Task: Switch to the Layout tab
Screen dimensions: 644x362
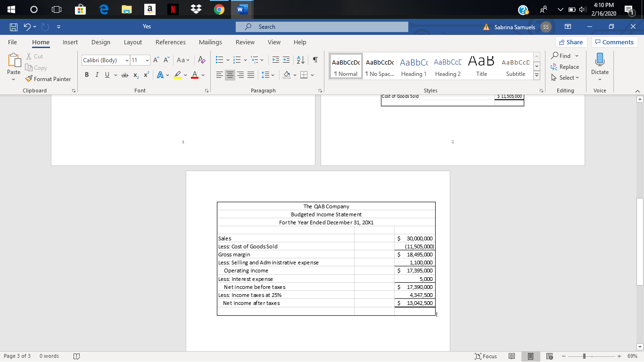Action: 133,42
